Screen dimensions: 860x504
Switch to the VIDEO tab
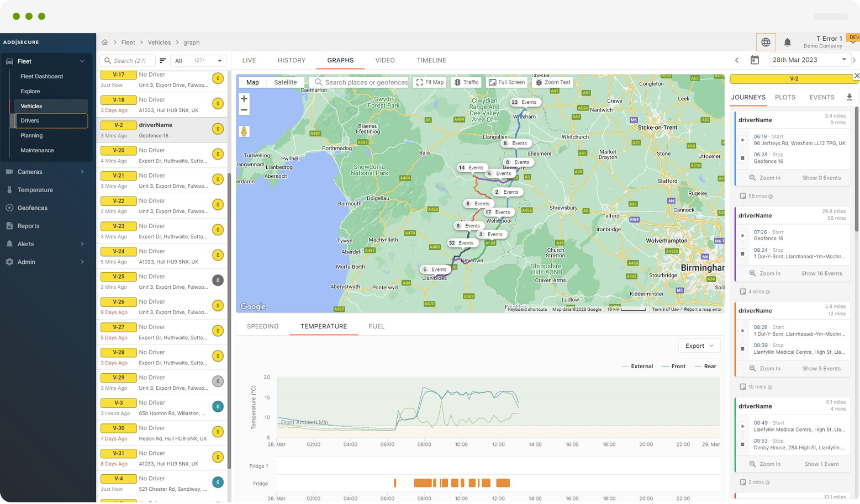tap(385, 60)
